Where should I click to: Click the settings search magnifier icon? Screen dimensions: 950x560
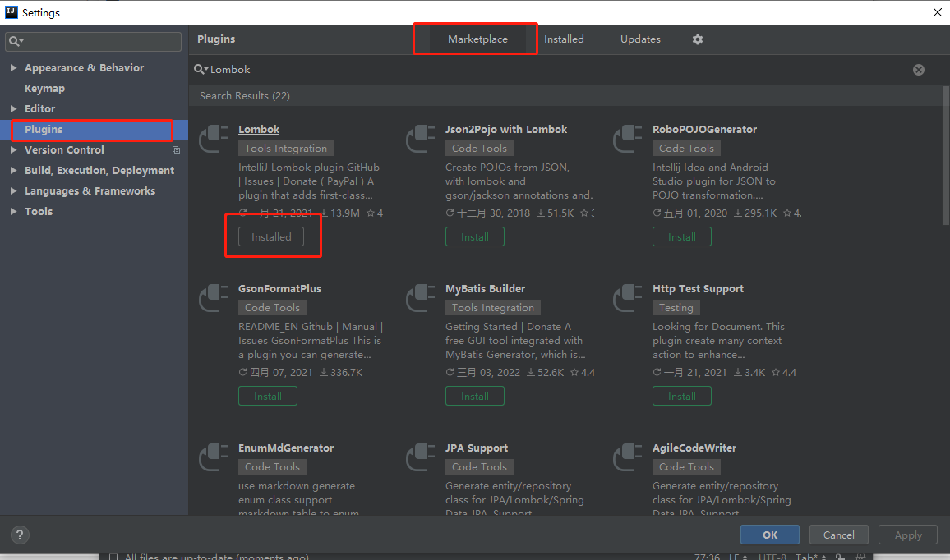[x=16, y=41]
